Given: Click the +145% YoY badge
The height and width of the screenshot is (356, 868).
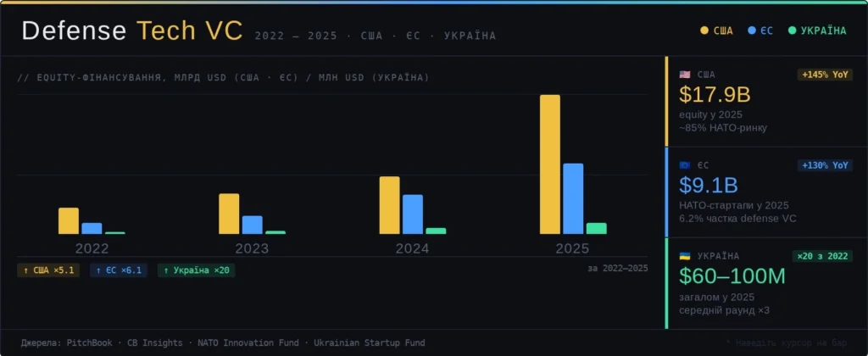Looking at the screenshot, I should click(825, 75).
